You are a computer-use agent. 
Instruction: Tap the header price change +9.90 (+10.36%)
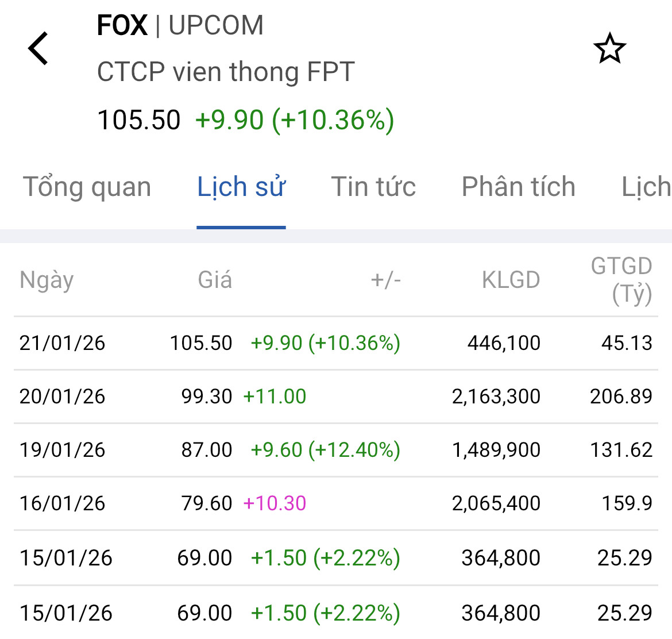click(295, 120)
